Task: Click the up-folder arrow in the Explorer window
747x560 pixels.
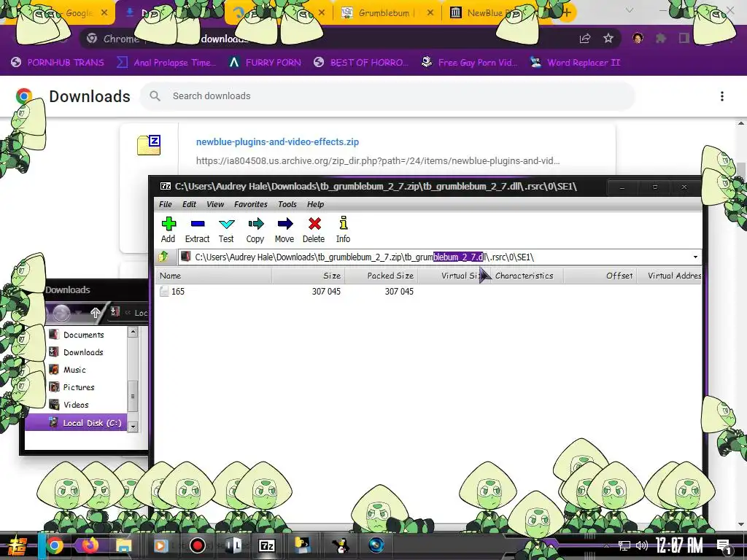Action: click(x=96, y=313)
